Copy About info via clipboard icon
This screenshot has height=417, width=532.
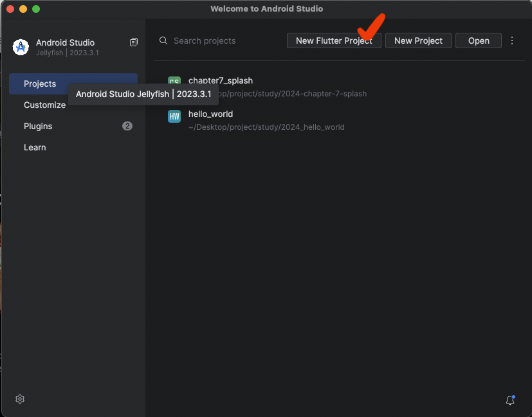click(134, 42)
